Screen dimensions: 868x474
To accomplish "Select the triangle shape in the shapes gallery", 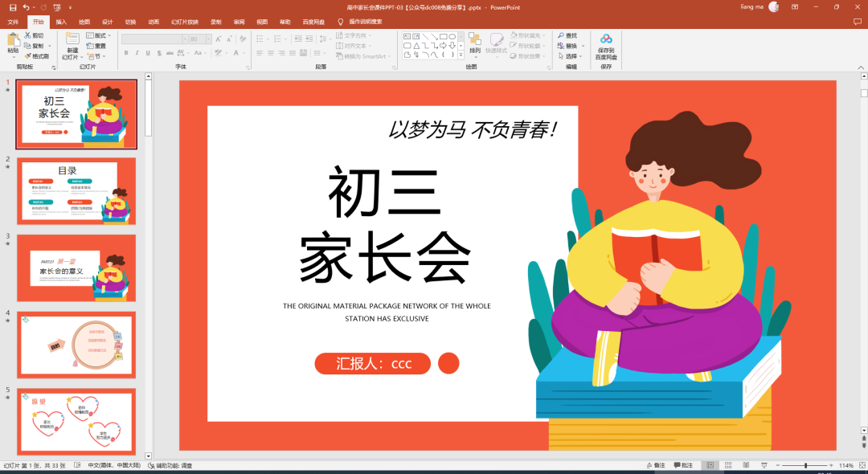I will 416,45.
